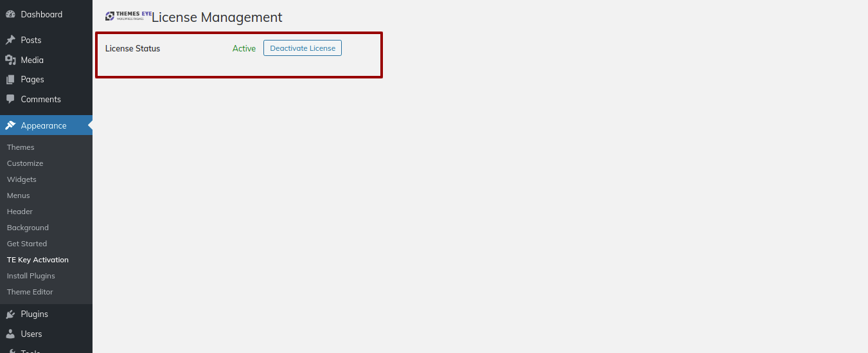
Task: Click the Plugins plug icon
Action: [x=10, y=314]
